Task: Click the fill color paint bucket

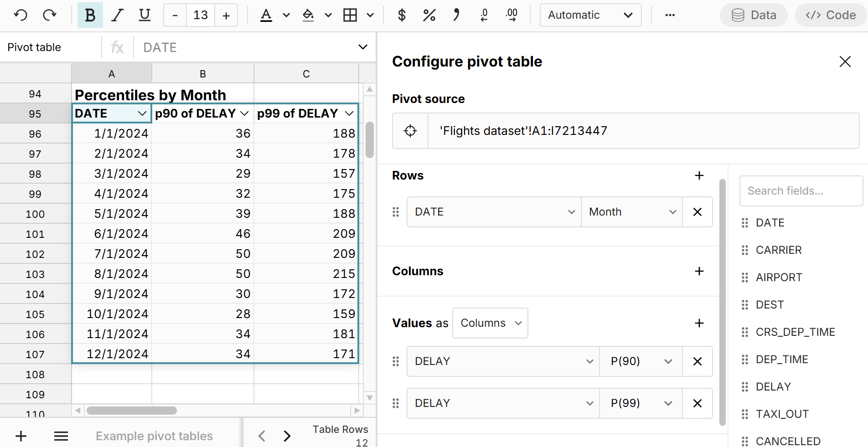Action: click(x=308, y=15)
